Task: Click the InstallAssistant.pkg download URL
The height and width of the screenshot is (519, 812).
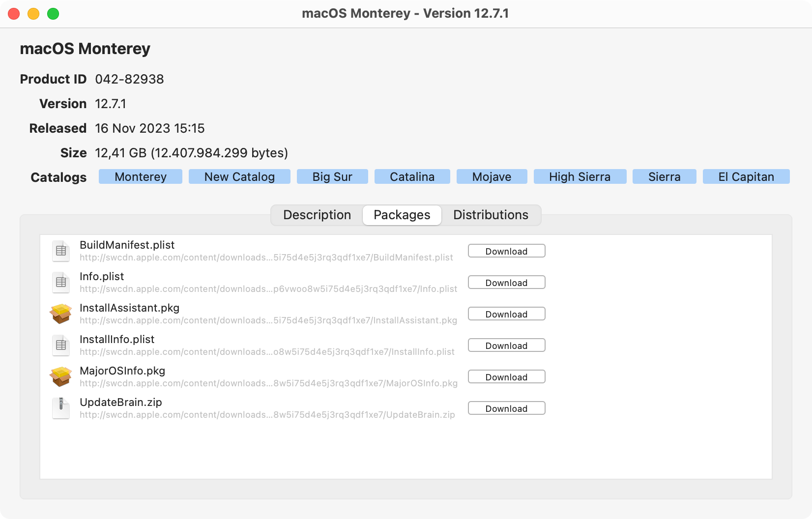Action: [268, 320]
